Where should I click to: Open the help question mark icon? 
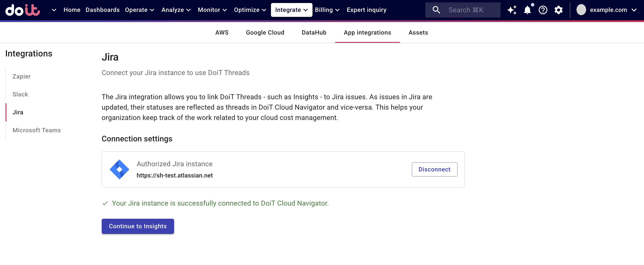click(543, 10)
